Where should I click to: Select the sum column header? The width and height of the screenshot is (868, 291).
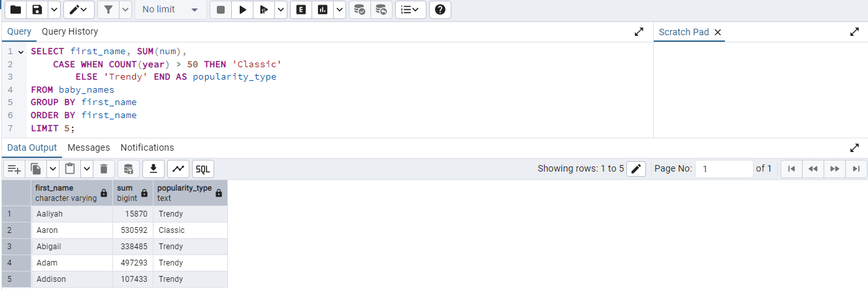(x=133, y=192)
